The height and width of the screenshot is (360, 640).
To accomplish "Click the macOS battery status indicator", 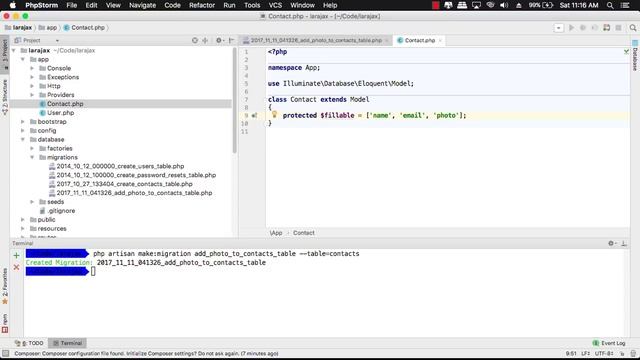I will tap(541, 5).
